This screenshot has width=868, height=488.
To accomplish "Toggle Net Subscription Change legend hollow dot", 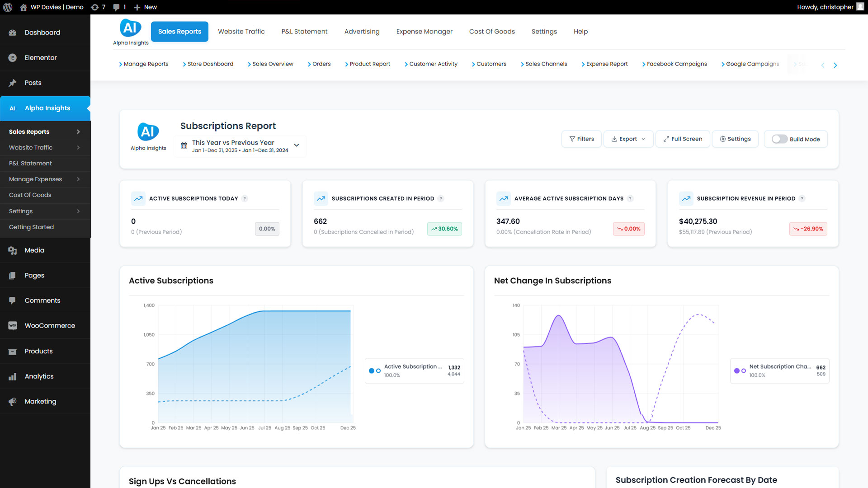I will [x=744, y=371].
